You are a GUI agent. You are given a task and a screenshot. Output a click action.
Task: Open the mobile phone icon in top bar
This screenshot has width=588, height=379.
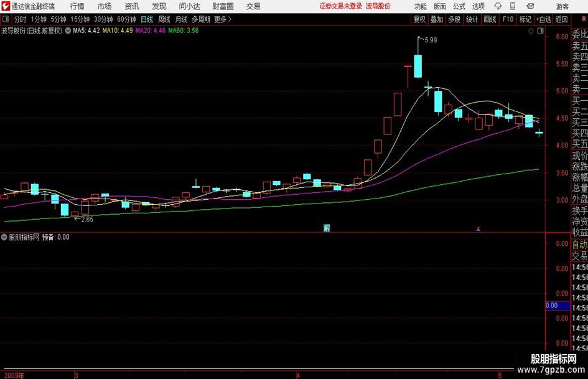513,6
